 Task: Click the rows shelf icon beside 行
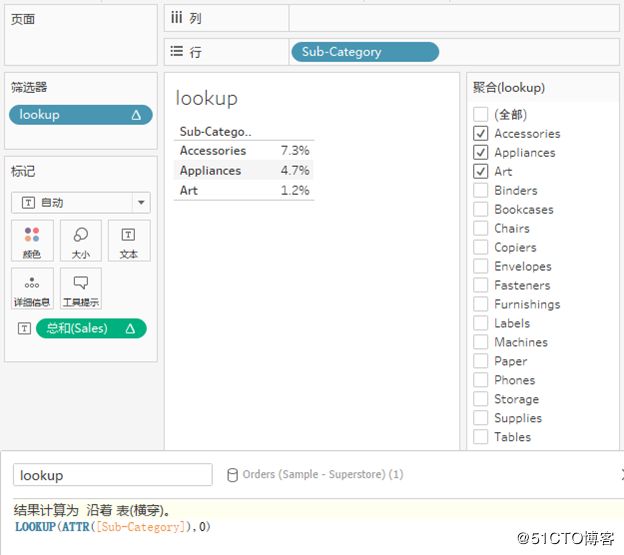point(176,51)
